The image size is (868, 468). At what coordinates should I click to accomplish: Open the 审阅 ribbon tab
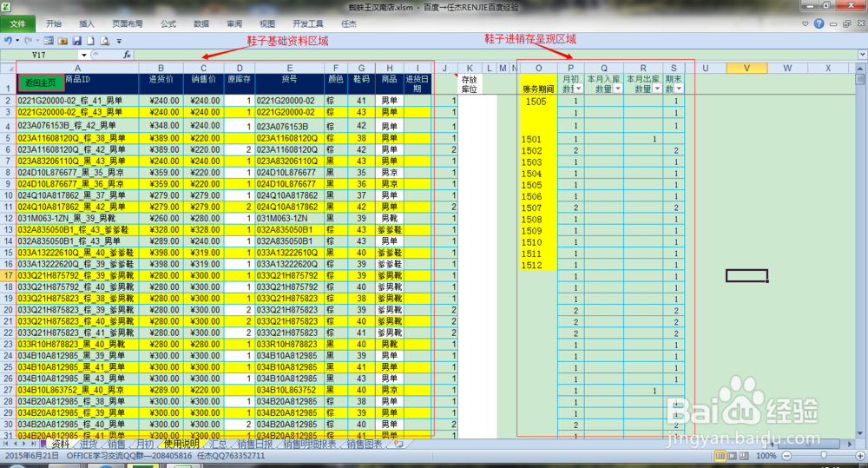point(234,23)
